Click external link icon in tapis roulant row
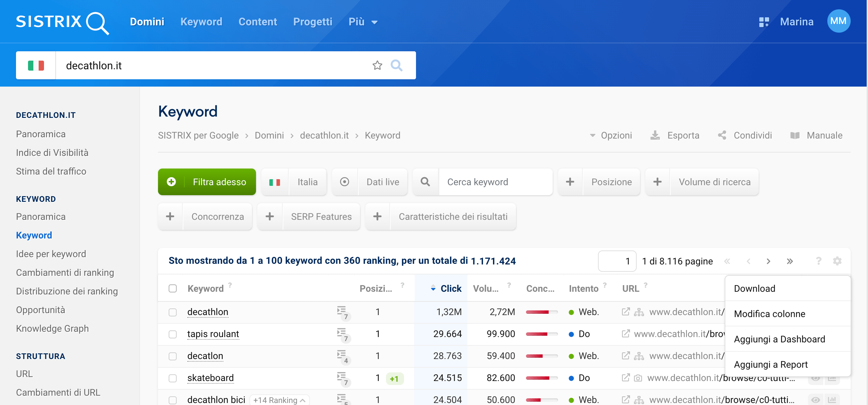 pos(625,334)
